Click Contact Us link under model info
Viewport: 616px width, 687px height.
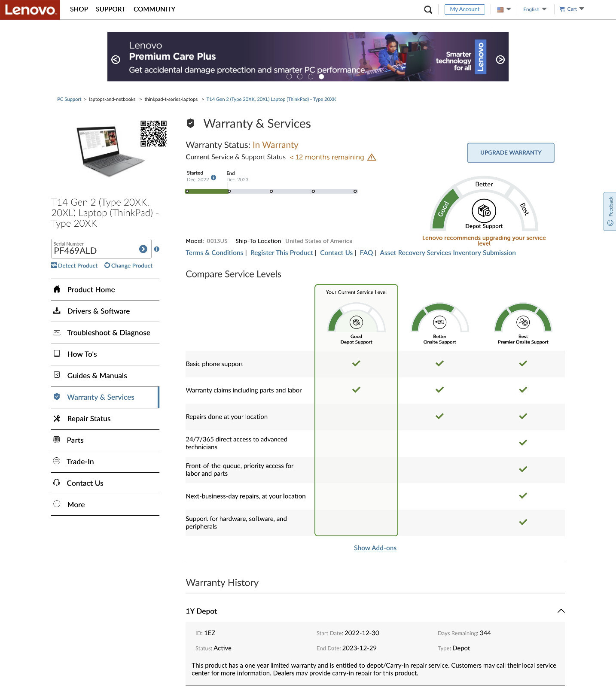point(336,253)
